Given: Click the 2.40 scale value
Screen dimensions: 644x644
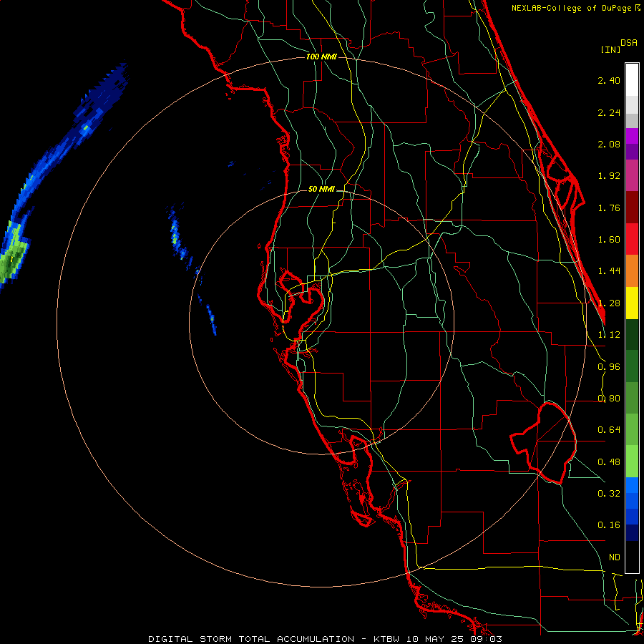Looking at the screenshot, I should 609,80.
